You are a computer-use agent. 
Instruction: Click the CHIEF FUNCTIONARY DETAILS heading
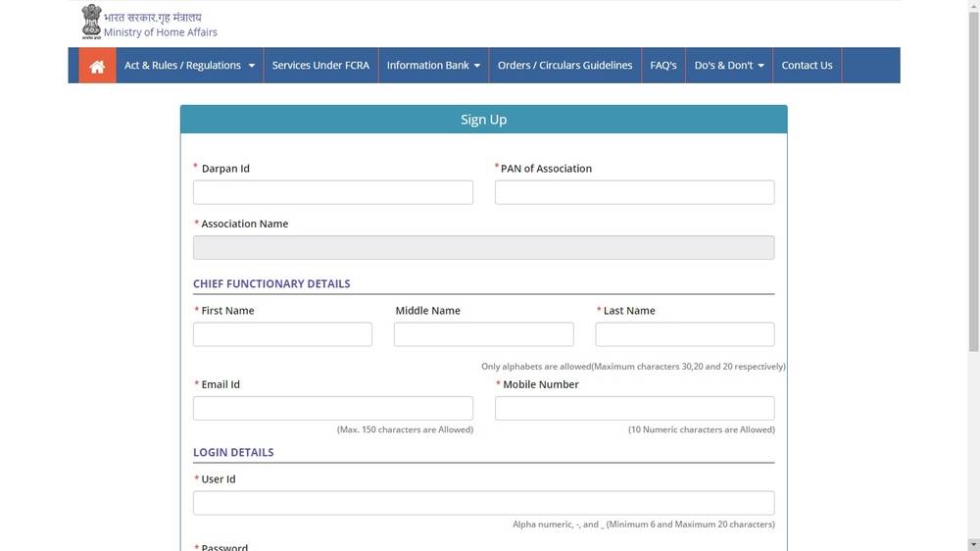(x=271, y=284)
